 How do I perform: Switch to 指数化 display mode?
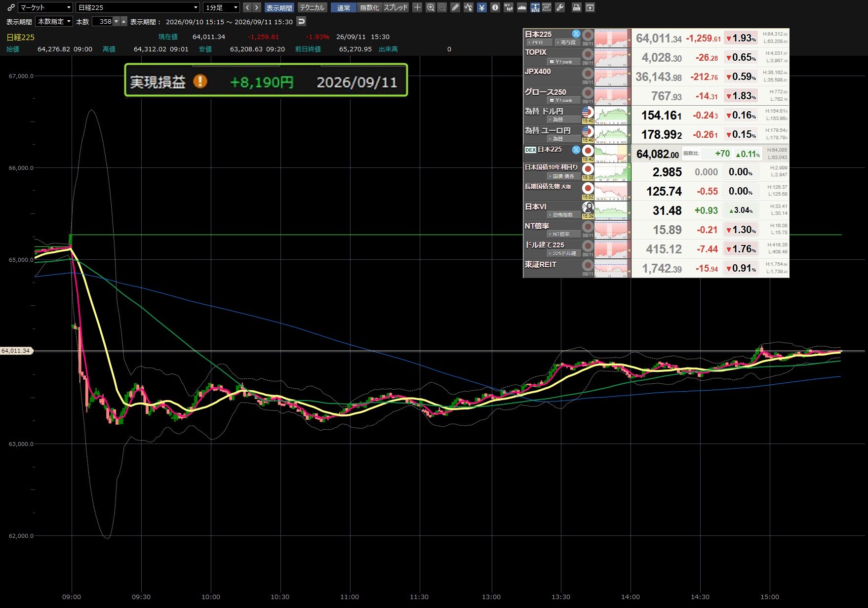click(x=369, y=7)
